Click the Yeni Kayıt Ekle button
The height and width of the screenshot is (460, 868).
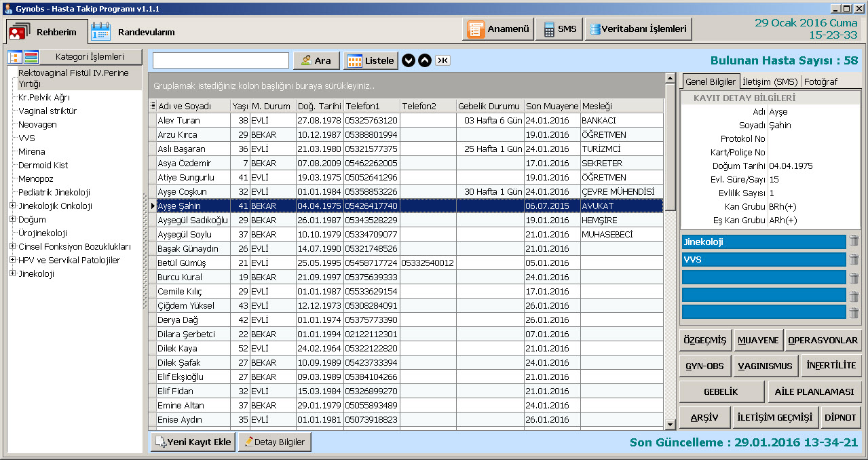[x=193, y=442]
